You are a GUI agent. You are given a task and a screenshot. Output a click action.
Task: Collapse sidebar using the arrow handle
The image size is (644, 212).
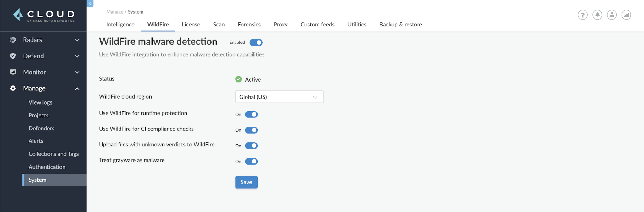(90, 3)
